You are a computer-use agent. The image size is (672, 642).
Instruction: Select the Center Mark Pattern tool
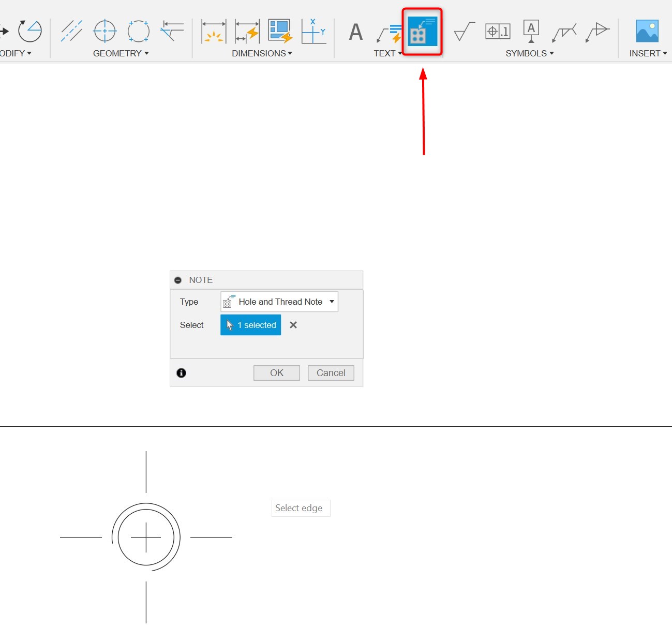point(139,31)
